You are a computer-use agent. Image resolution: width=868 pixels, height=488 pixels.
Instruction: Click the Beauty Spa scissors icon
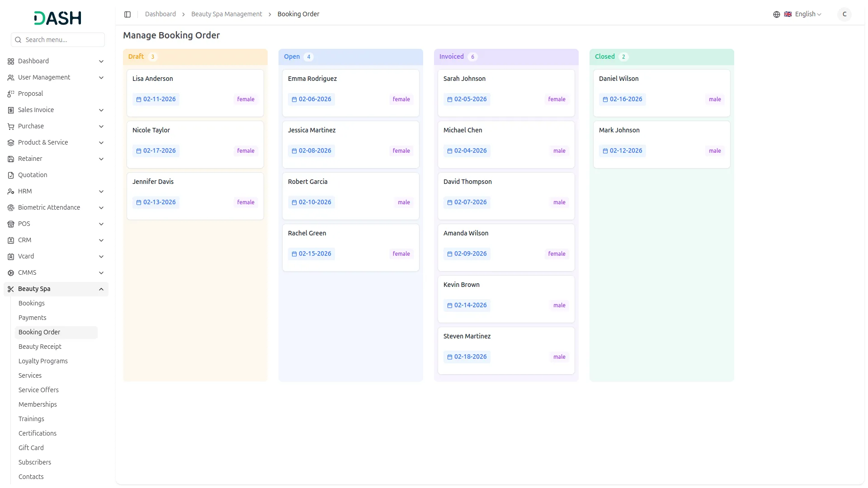pos(11,289)
